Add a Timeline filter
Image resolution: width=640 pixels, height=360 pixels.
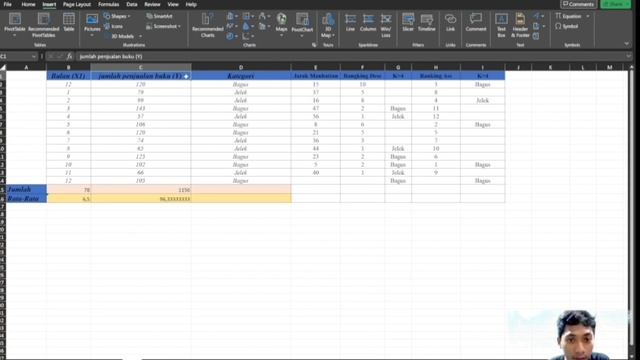(x=427, y=23)
